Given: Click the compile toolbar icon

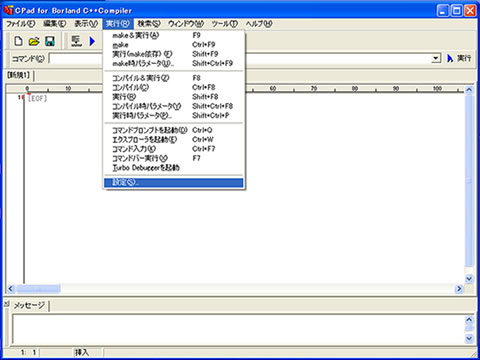Looking at the screenshot, I should (76, 41).
